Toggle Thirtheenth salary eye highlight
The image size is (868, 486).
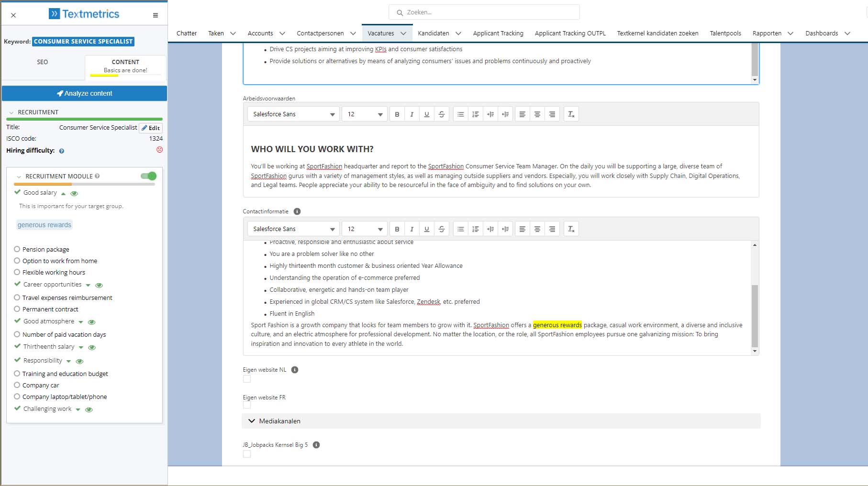click(x=92, y=347)
